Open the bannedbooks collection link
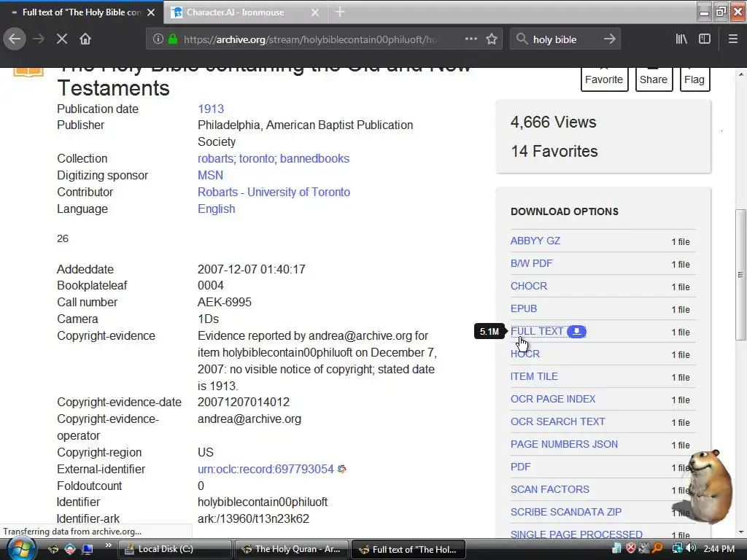The width and height of the screenshot is (747, 560). [x=314, y=158]
